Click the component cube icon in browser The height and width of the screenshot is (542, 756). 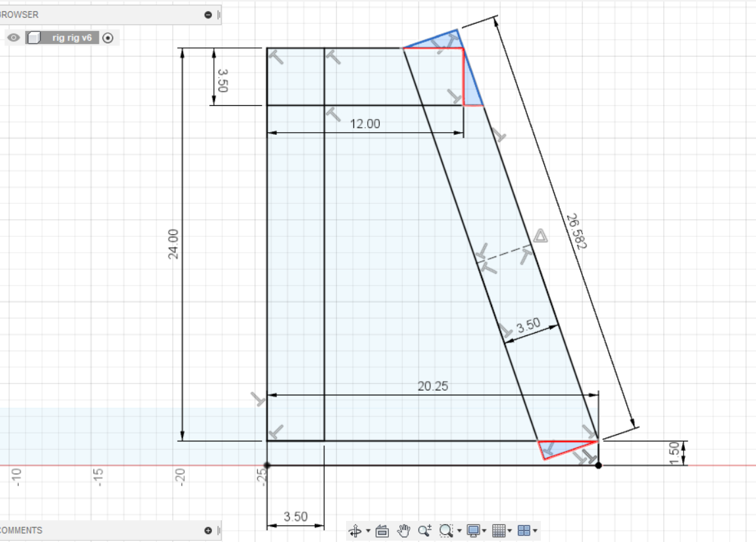tap(34, 37)
